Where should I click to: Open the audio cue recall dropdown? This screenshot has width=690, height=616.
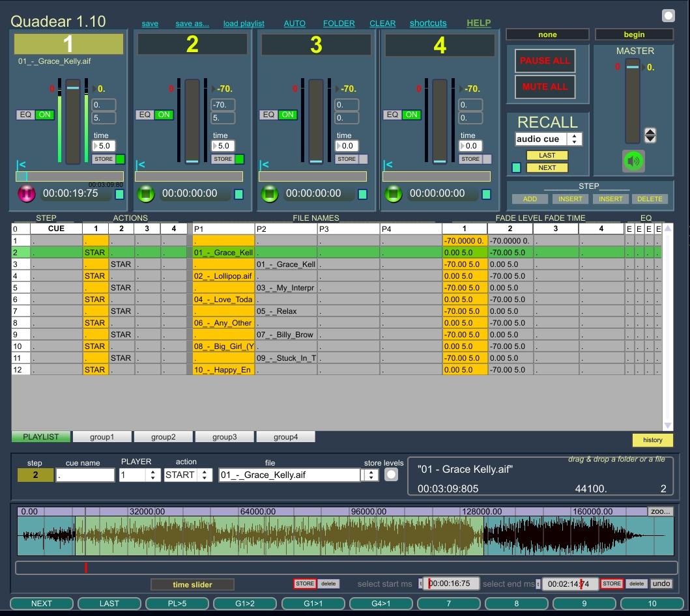[548, 139]
